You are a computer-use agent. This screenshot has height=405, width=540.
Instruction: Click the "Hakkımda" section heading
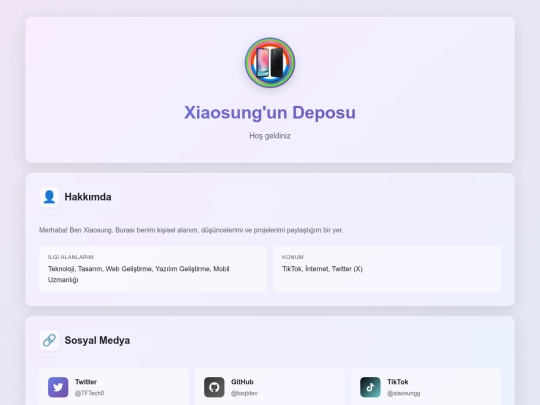[88, 197]
